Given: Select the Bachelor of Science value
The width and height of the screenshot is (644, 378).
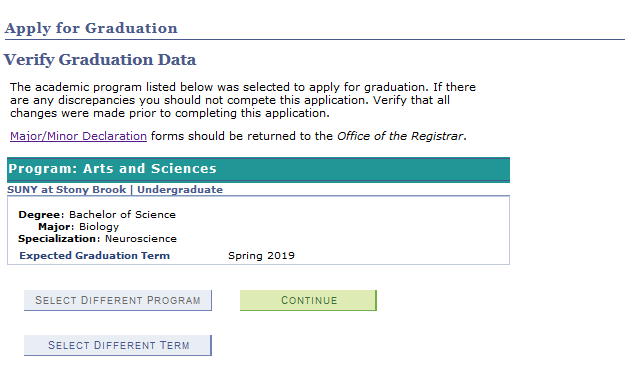Looking at the screenshot, I should (122, 214).
